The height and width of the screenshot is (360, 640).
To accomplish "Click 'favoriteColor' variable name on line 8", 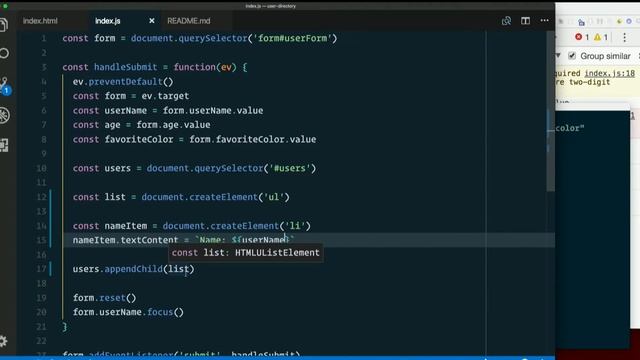I will [139, 140].
